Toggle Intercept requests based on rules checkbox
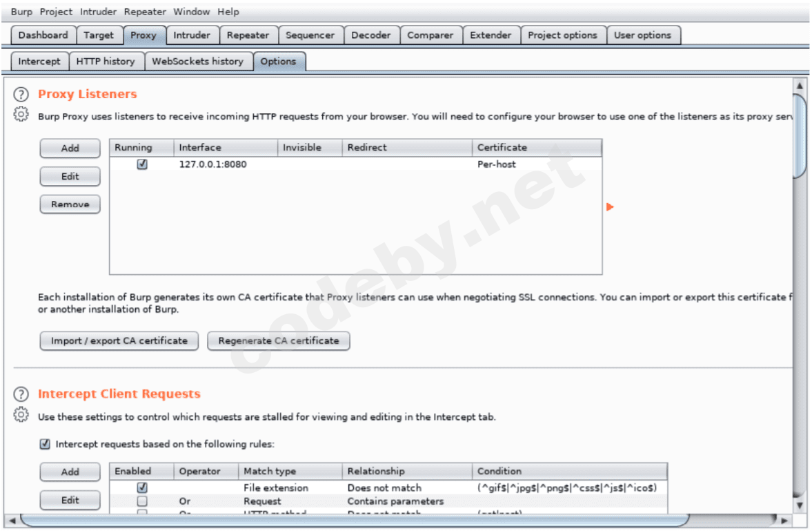The height and width of the screenshot is (531, 812). tap(45, 444)
